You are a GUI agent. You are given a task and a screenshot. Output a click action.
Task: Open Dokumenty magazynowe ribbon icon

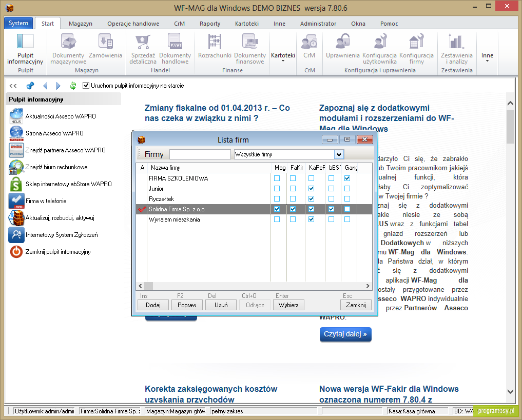coord(69,42)
